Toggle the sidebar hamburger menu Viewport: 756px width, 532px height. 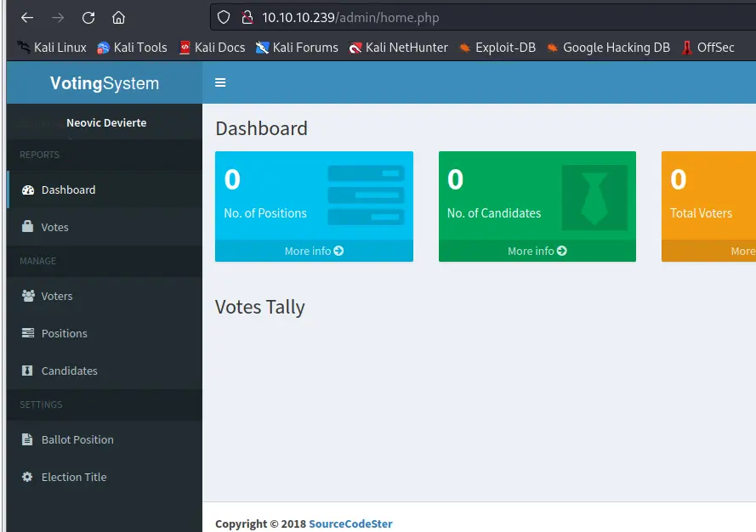coord(220,83)
